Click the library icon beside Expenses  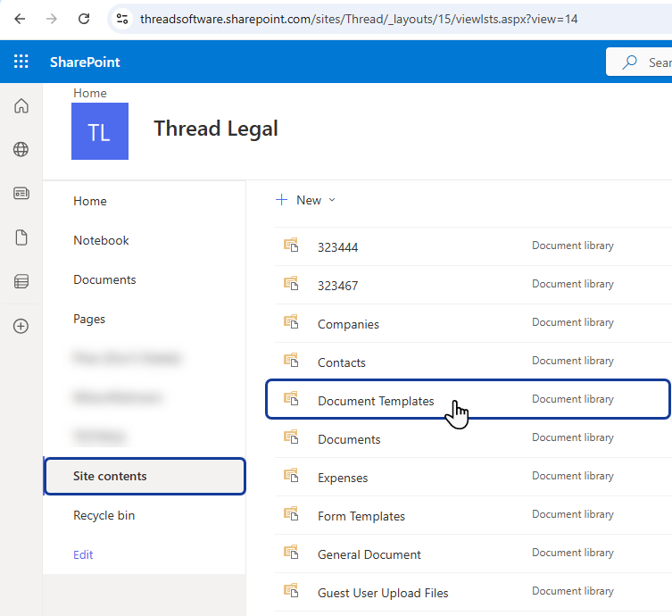(x=291, y=476)
